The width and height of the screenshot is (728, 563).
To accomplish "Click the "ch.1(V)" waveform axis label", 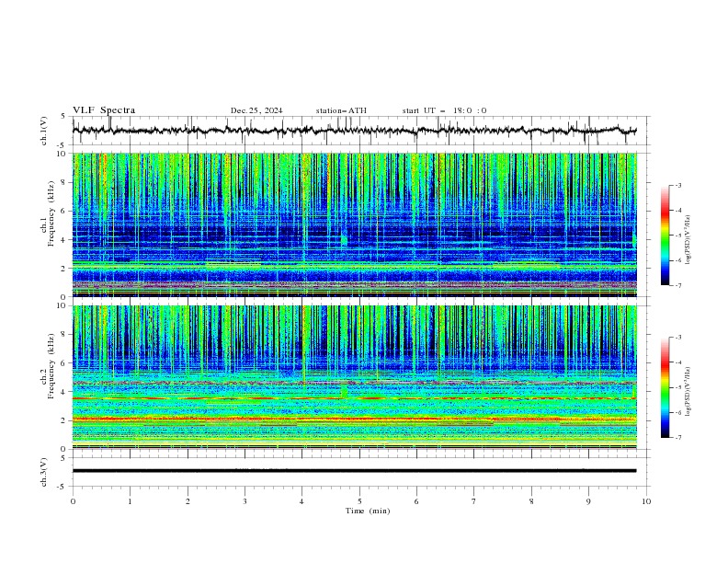I will coord(44,131).
